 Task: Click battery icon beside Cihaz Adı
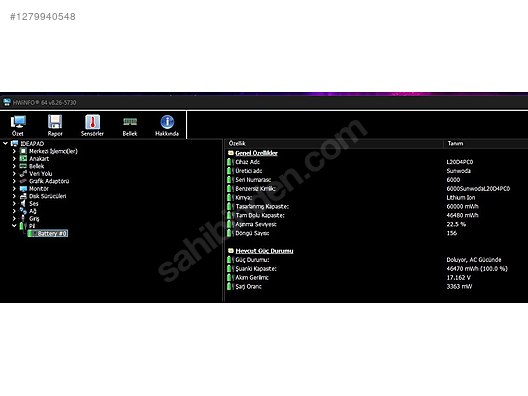click(230, 162)
